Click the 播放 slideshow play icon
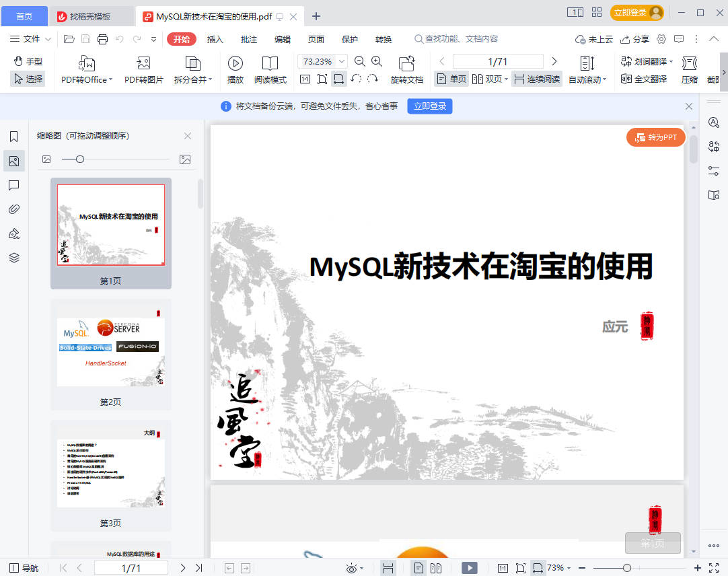Image resolution: width=728 pixels, height=576 pixels. tap(235, 64)
